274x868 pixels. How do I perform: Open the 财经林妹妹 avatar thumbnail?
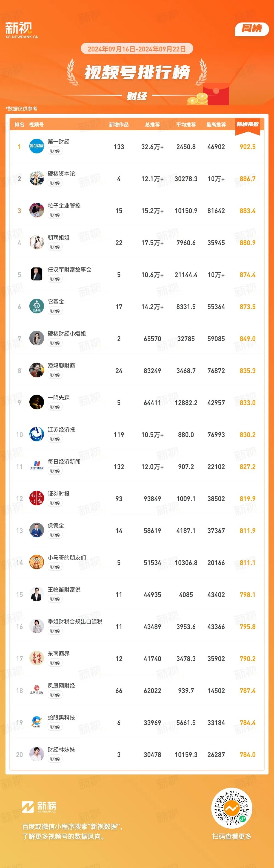click(x=36, y=755)
